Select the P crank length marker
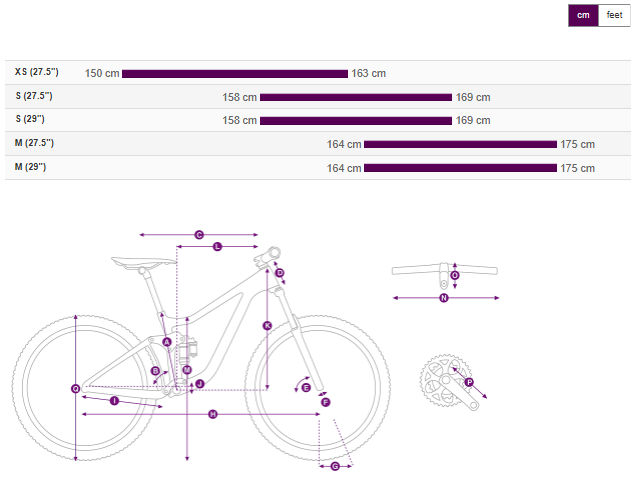Screen dimensions: 637x479 click(469, 381)
